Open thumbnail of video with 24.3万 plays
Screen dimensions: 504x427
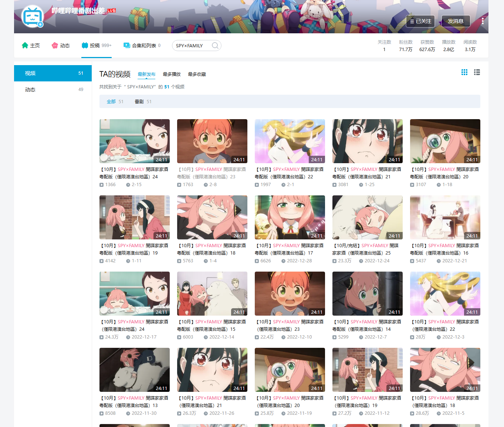tap(135, 293)
